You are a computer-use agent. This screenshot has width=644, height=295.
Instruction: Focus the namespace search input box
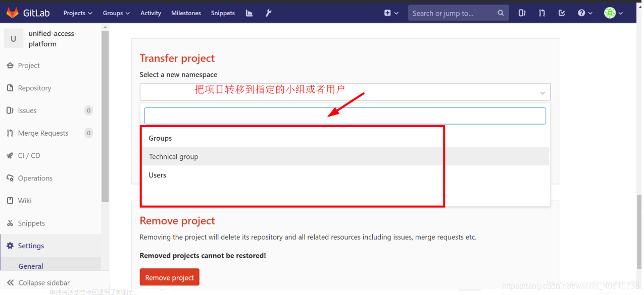[x=345, y=116]
